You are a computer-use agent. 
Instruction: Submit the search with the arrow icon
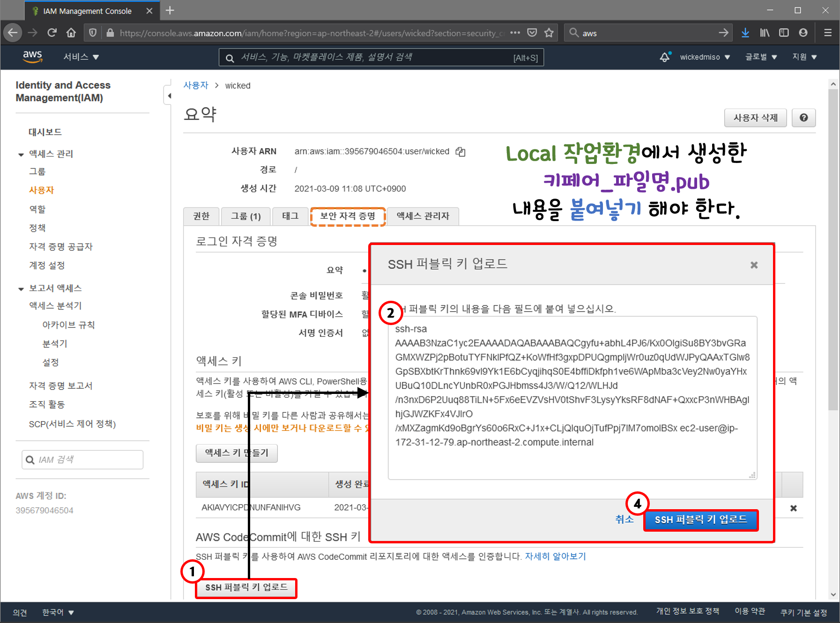point(724,33)
